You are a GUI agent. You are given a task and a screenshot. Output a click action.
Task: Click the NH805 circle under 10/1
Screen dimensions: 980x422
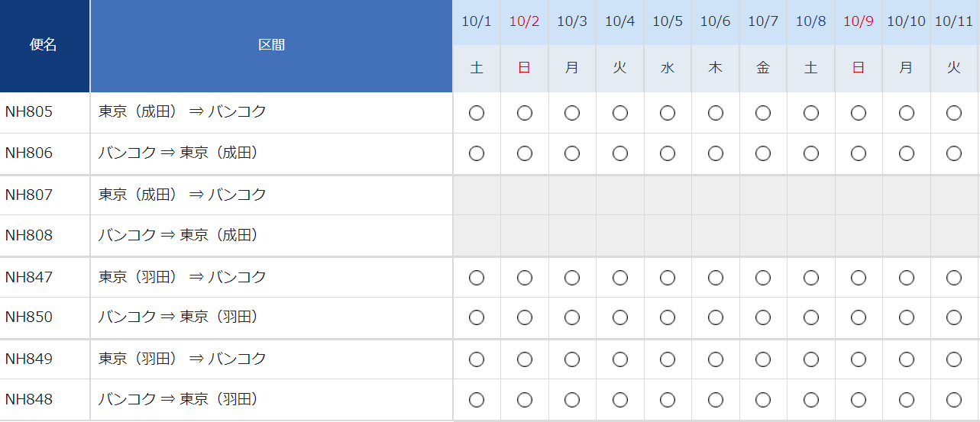click(x=477, y=113)
